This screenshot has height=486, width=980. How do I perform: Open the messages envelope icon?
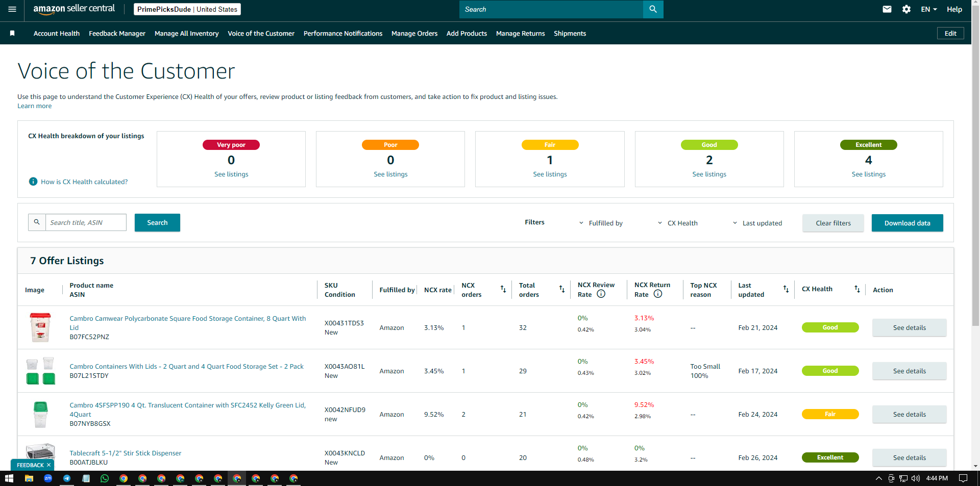tap(887, 9)
